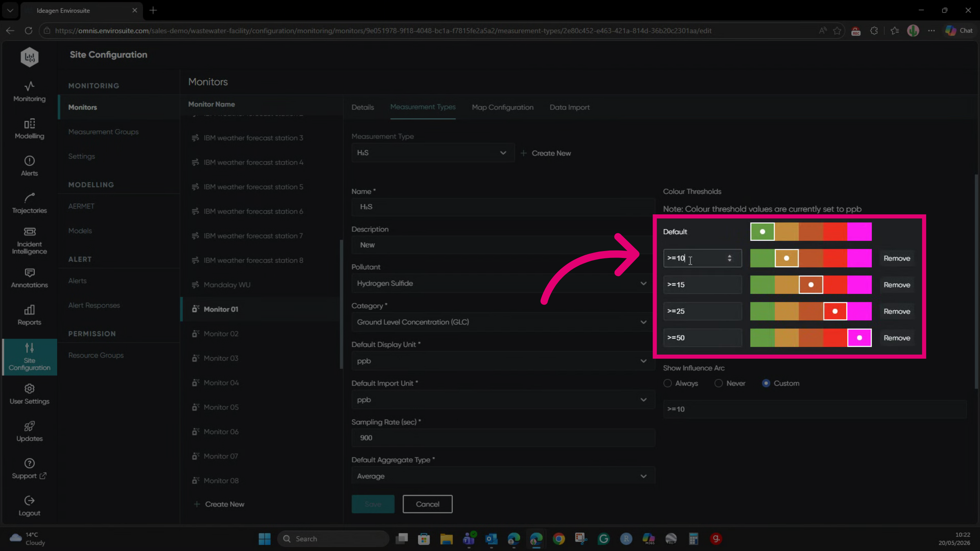Image resolution: width=980 pixels, height=551 pixels.
Task: Select Monitor 02 in the monitor list
Action: [x=261, y=334]
